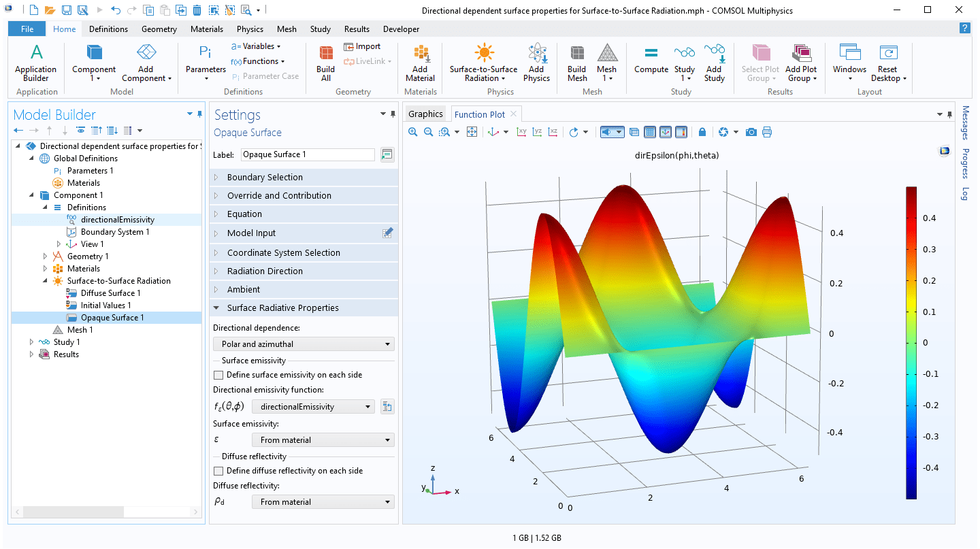Select the Build Mesh icon
Screen dimensions: 980x549
[x=576, y=61]
